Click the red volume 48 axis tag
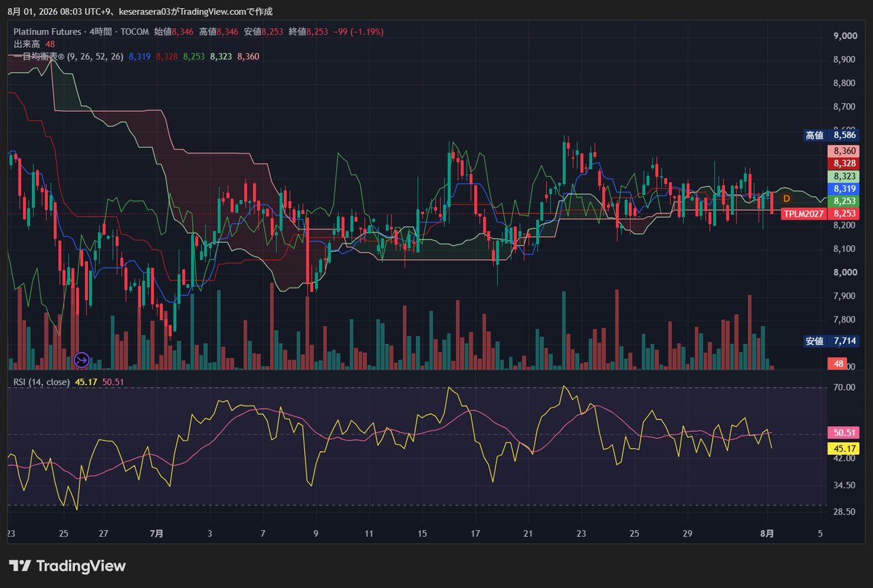873x588 pixels. pyautogui.click(x=838, y=364)
